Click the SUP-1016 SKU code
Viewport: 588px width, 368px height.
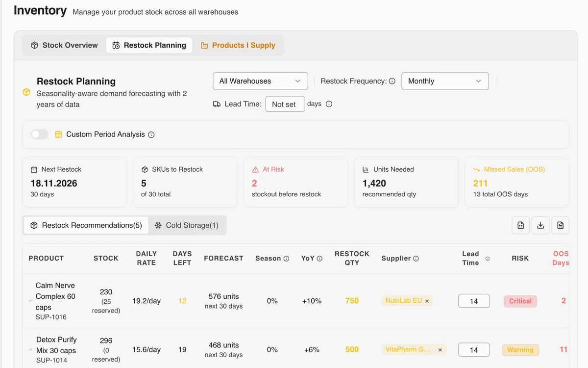(x=51, y=317)
